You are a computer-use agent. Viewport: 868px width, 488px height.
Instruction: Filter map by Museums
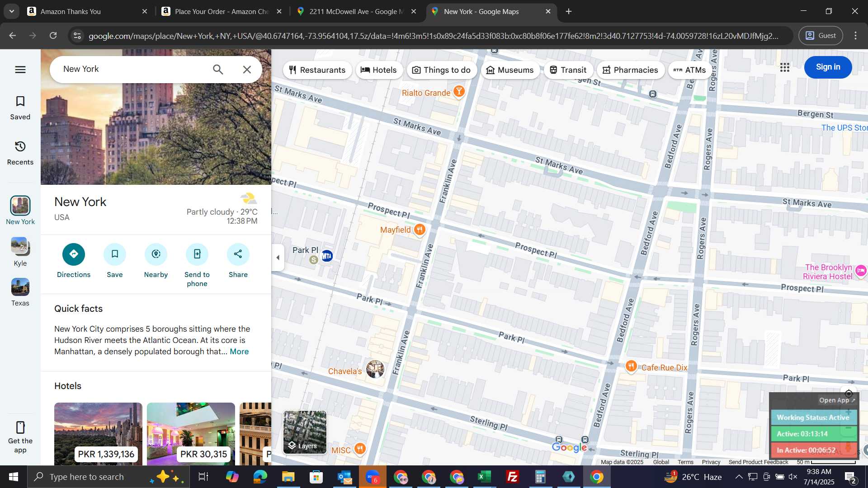(510, 70)
